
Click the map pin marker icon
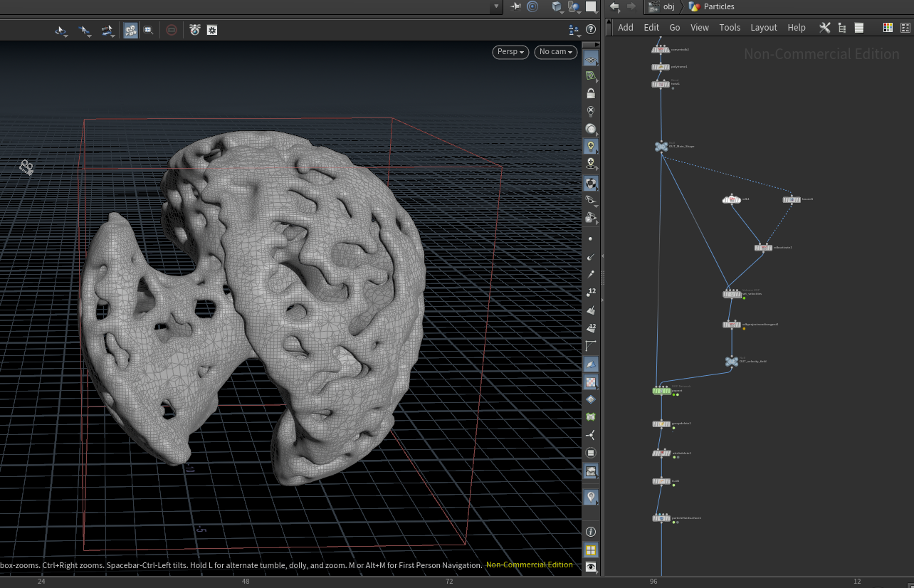pos(591,496)
